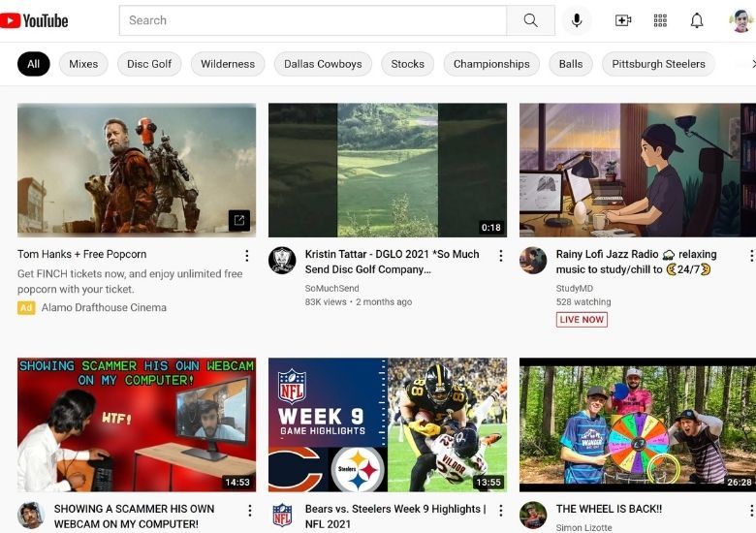Select the Dallas Cowboys filter chip
The width and height of the screenshot is (756, 533).
coord(323,64)
